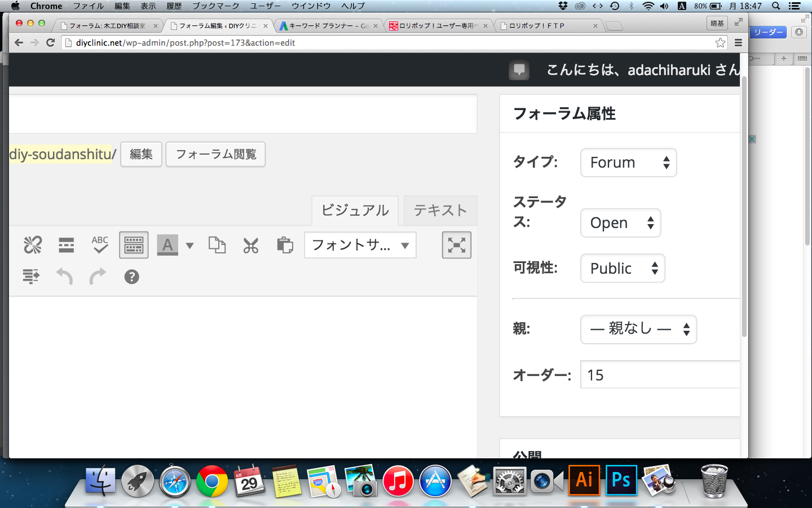This screenshot has height=508, width=812.
Task: Click the 晴基 profile button in Chrome
Action: point(717,23)
